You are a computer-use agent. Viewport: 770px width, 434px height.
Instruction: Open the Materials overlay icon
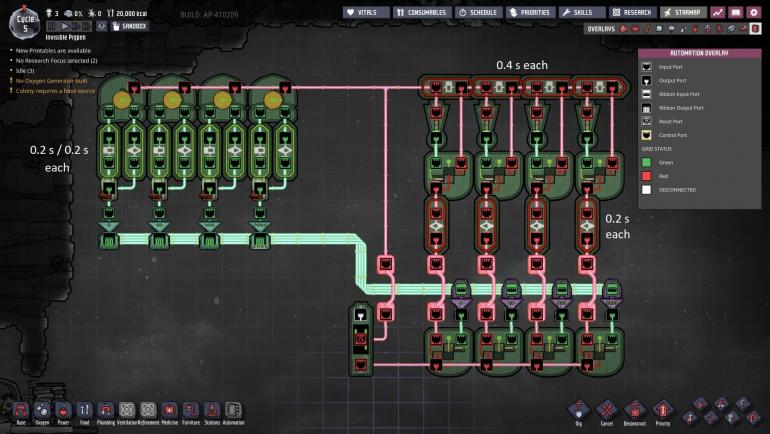click(659, 29)
